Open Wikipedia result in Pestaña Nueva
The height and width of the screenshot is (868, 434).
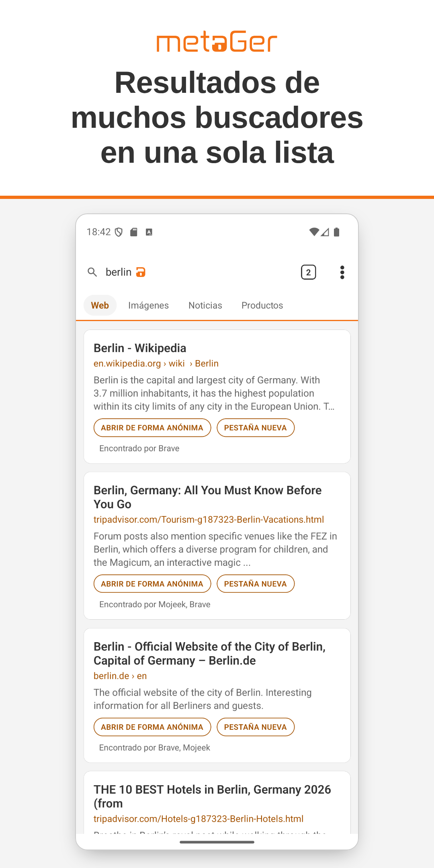tap(256, 428)
